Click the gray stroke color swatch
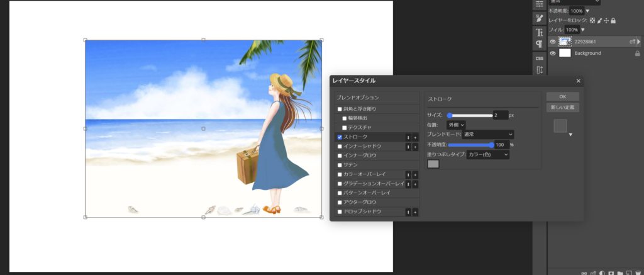This screenshot has height=275, width=644. pyautogui.click(x=433, y=164)
